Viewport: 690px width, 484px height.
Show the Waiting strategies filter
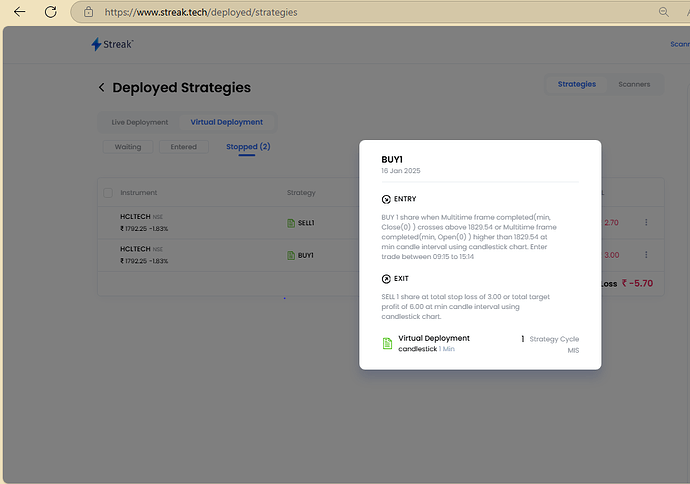tap(128, 147)
